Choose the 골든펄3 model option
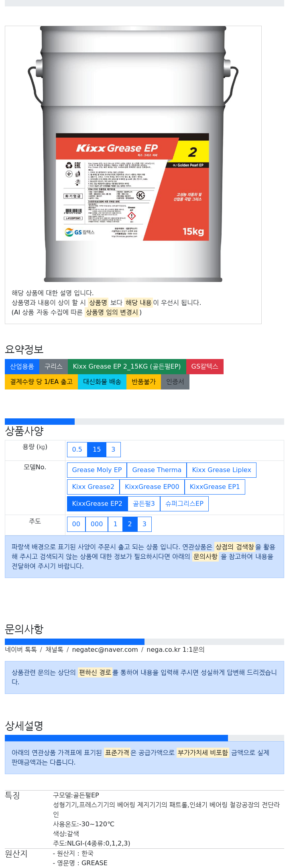 [144, 503]
